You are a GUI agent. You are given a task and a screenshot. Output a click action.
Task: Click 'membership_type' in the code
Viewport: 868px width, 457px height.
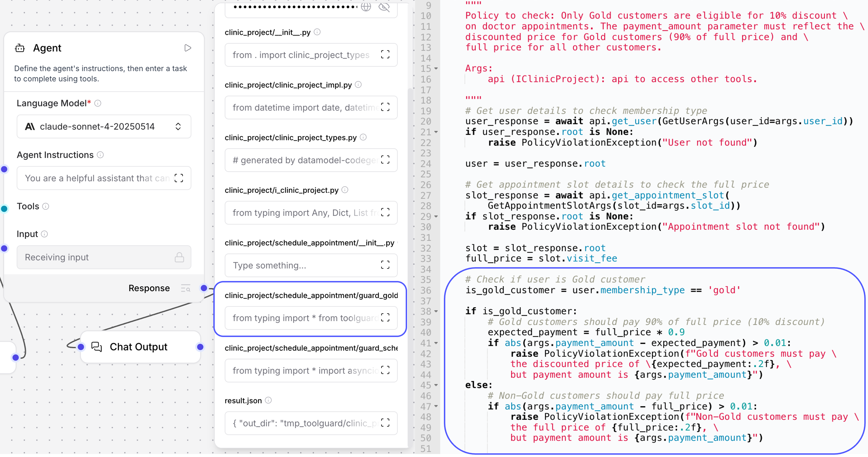pyautogui.click(x=642, y=290)
